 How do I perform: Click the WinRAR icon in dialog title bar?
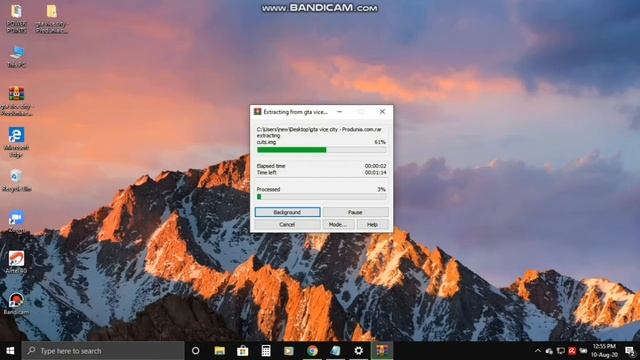point(258,111)
